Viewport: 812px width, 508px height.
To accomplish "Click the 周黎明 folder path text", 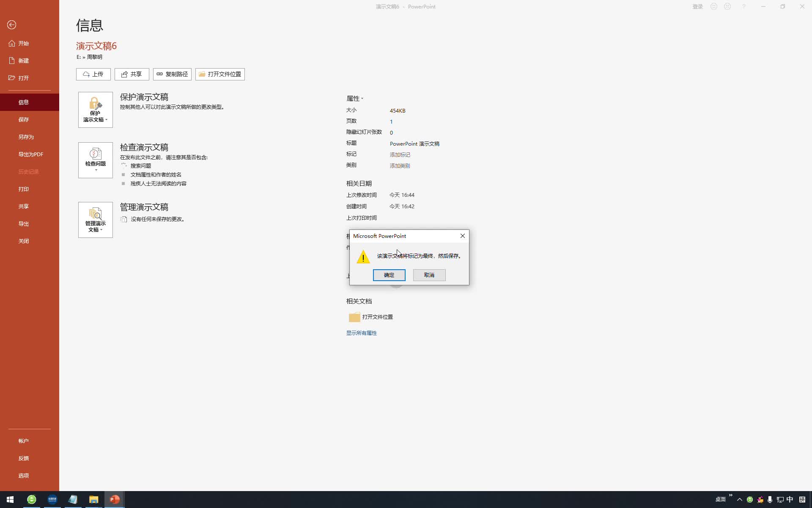I will pyautogui.click(x=95, y=57).
